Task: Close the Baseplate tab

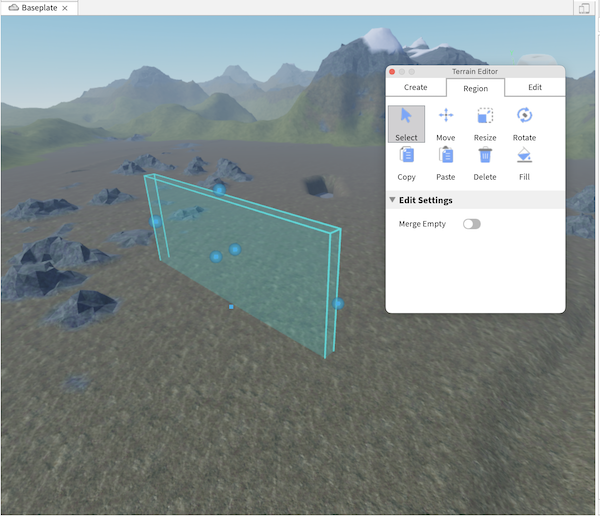Action: pos(65,8)
